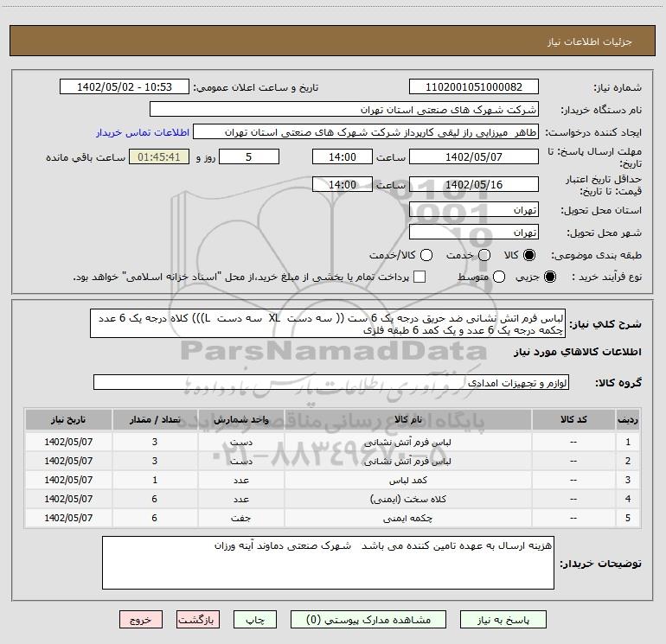Select the کمد لباس item cell
The height and width of the screenshot is (644, 666).
[x=407, y=480]
